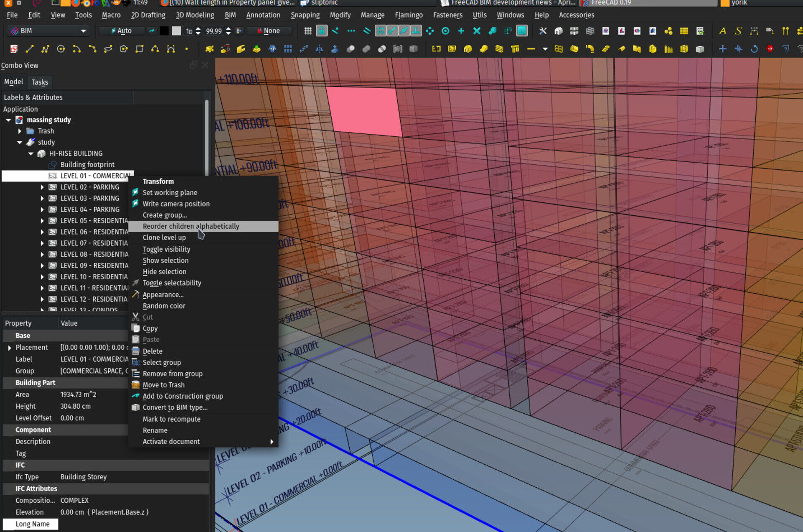Click 'Convert to BIM type...' option
Screen dimensions: 803x532
[175, 407]
